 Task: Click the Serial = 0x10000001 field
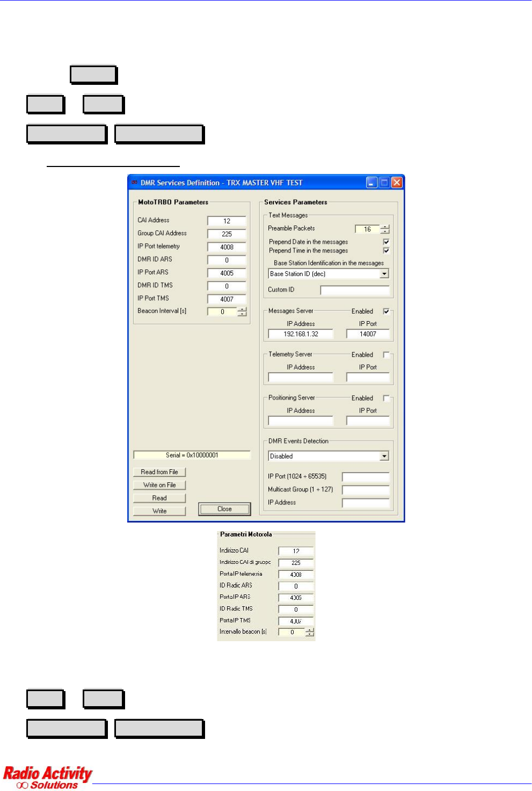click(192, 455)
